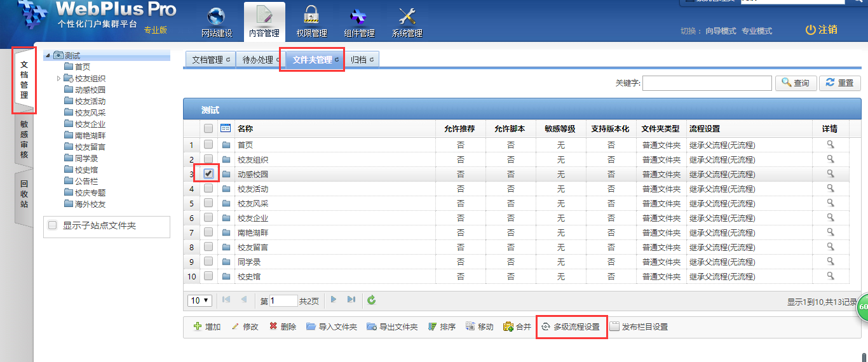The height and width of the screenshot is (362, 868).
Task: Go to next page arrow in pager
Action: [x=334, y=300]
